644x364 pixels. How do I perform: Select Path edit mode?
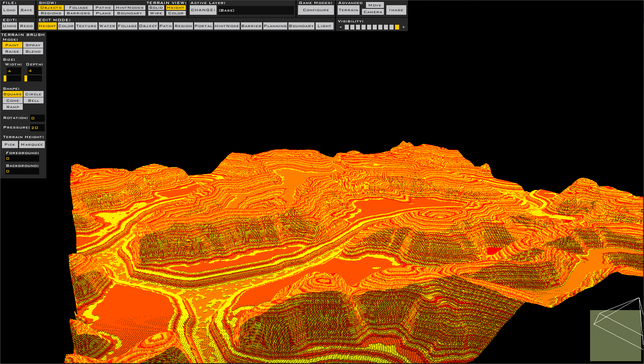(x=166, y=26)
